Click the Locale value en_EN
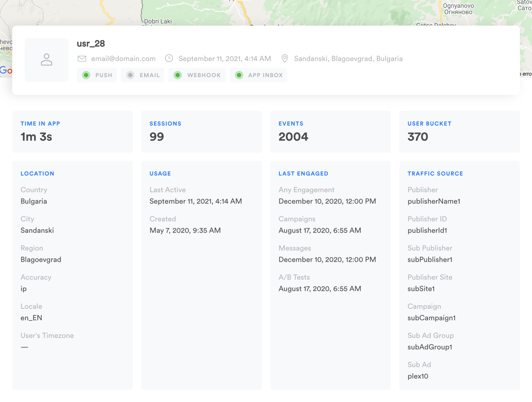The image size is (532, 402). point(31,318)
